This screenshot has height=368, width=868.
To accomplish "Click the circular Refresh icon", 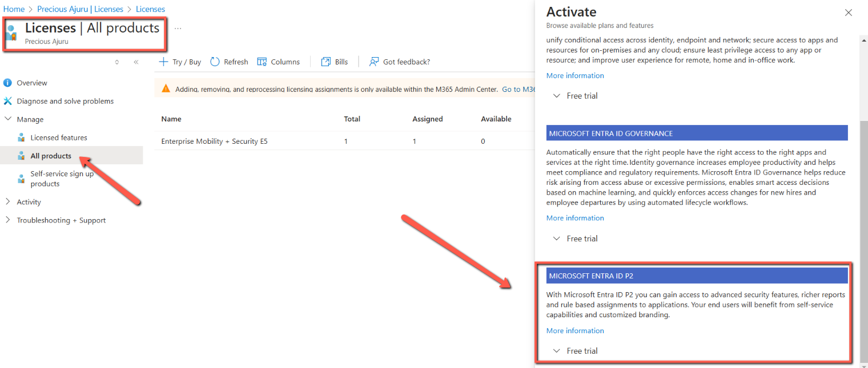I will (x=215, y=62).
